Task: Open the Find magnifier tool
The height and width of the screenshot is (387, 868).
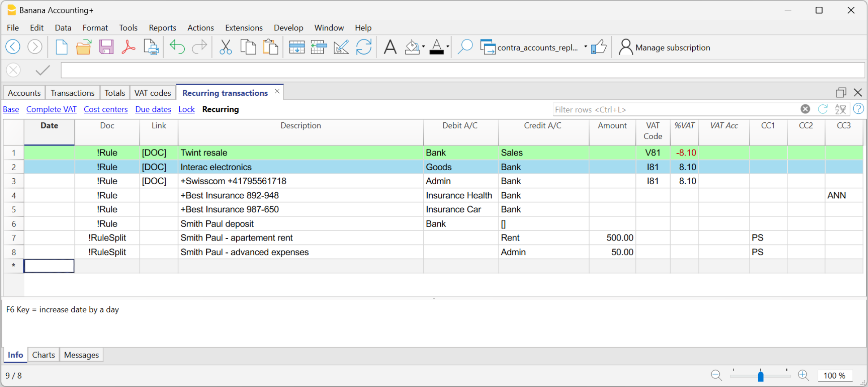Action: click(x=465, y=47)
